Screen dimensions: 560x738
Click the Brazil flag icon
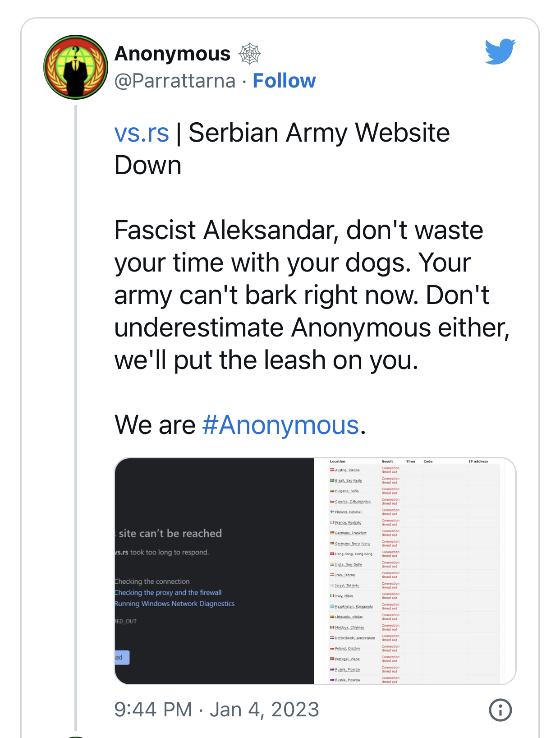[332, 480]
